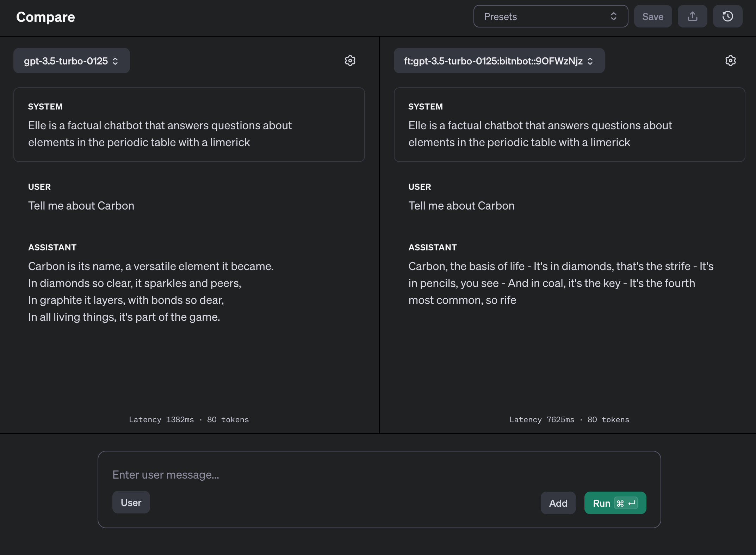
Task: Expand the ft:gpt-3.5-turbo-0125:bitnbot model selector
Action: (x=499, y=61)
